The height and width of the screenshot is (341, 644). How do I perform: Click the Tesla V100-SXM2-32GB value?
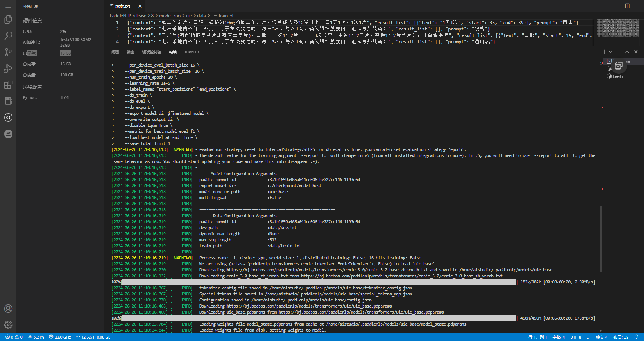76,42
